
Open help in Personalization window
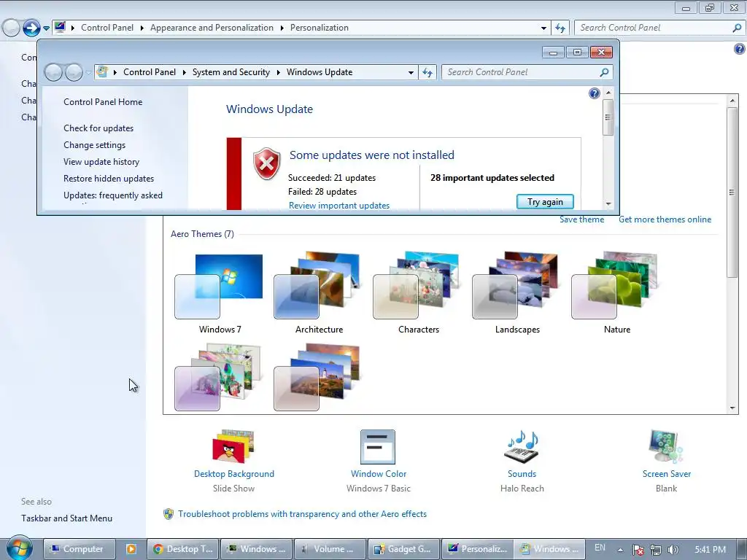740,49
